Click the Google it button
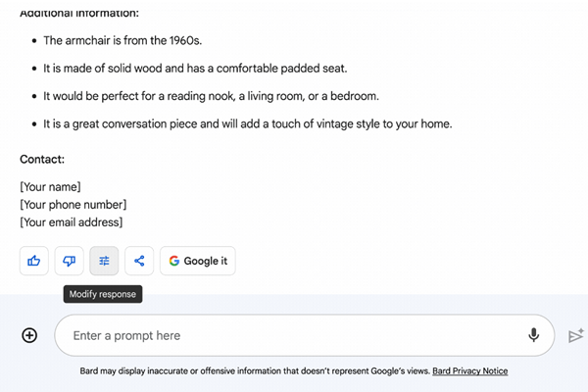This screenshot has height=392, width=588. 197,261
